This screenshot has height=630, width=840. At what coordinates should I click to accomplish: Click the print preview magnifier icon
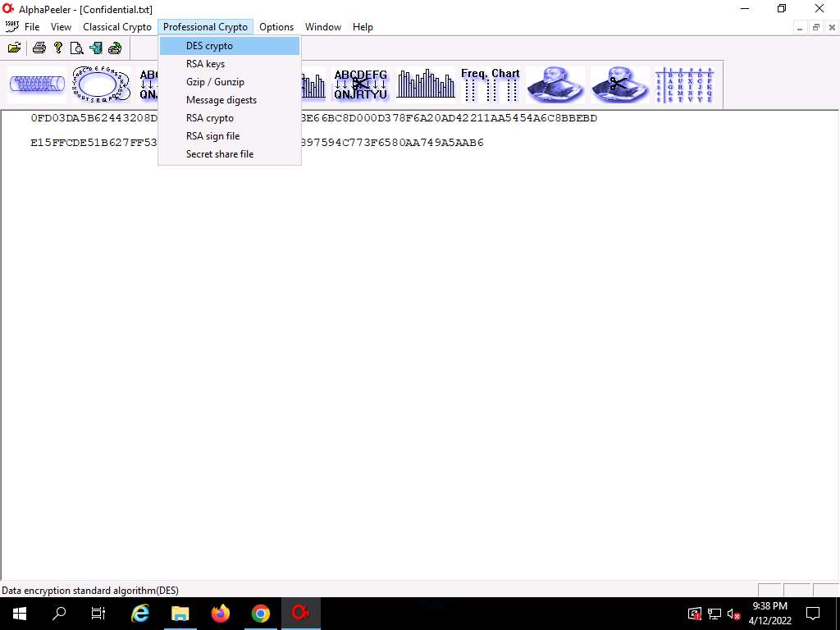click(x=76, y=48)
